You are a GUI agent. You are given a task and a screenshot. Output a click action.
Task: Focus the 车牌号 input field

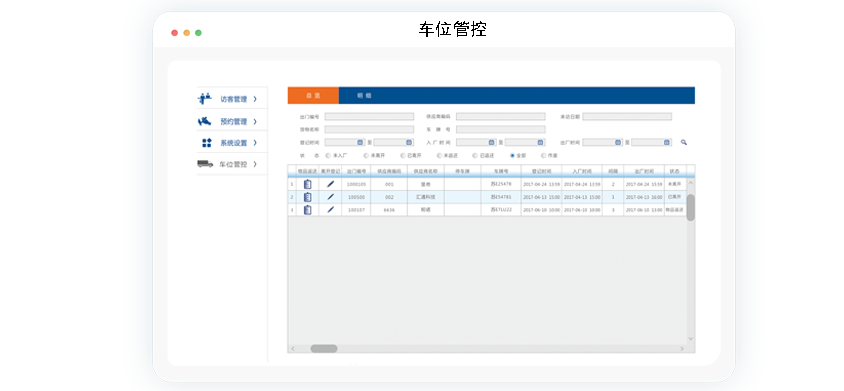pos(501,129)
